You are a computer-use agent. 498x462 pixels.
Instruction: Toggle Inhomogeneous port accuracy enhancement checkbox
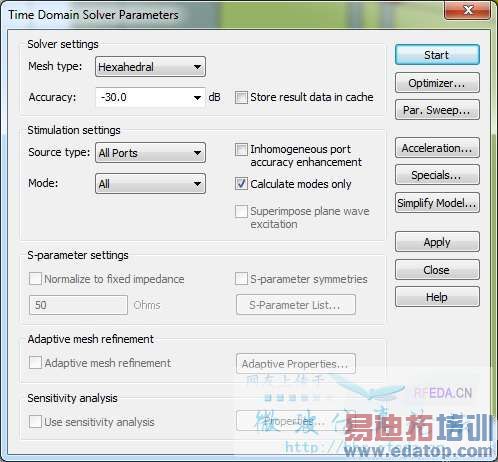[x=241, y=150]
